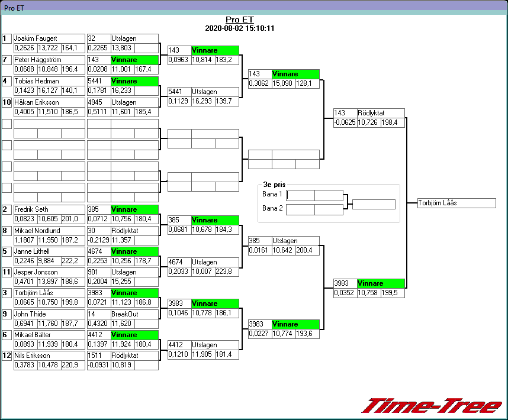
Task: Click the Bana 2 first input box
Action: pyautogui.click(x=300, y=209)
